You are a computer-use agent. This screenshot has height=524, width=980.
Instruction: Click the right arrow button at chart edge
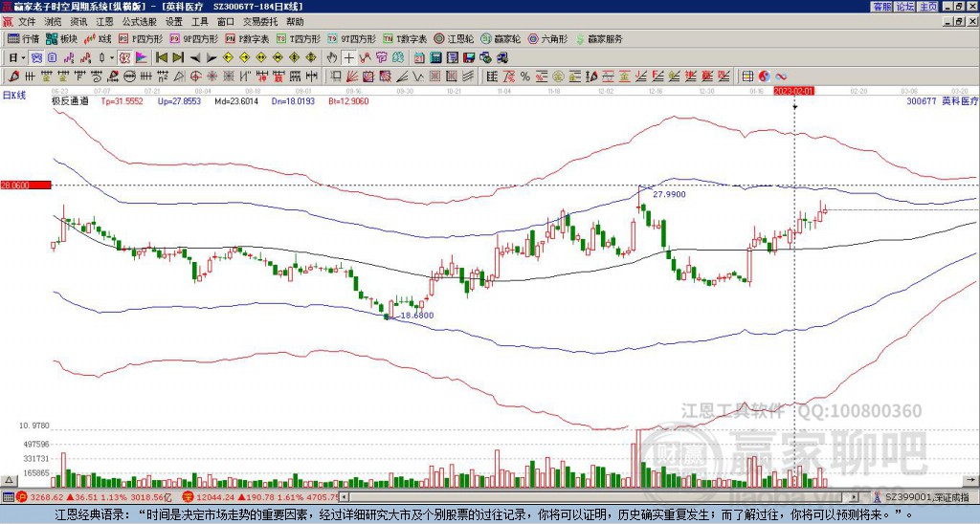point(970,480)
